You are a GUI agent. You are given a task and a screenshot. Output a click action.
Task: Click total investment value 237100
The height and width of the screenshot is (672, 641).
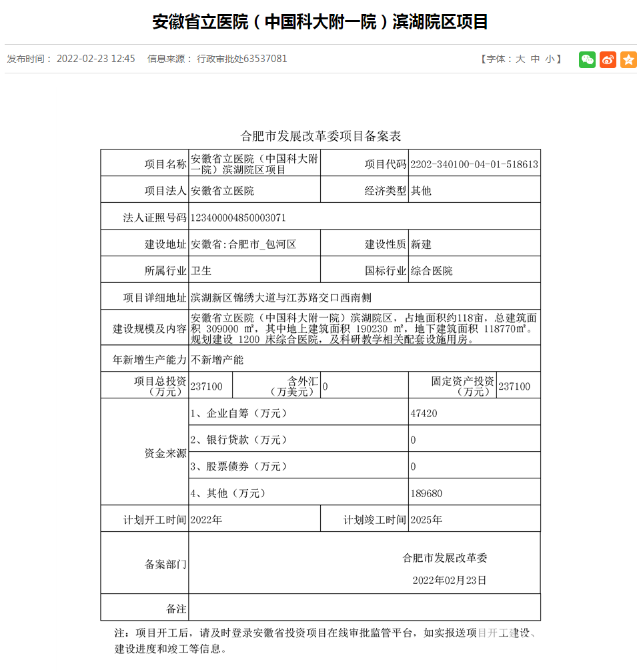click(207, 386)
